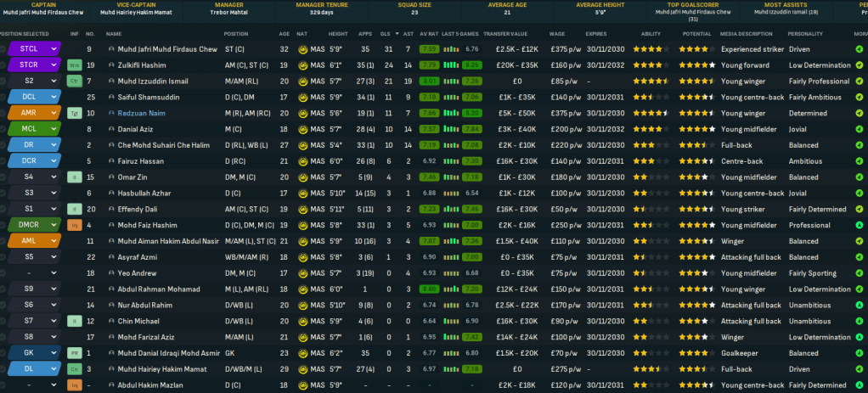Open the STCR position dropdown

54,65
